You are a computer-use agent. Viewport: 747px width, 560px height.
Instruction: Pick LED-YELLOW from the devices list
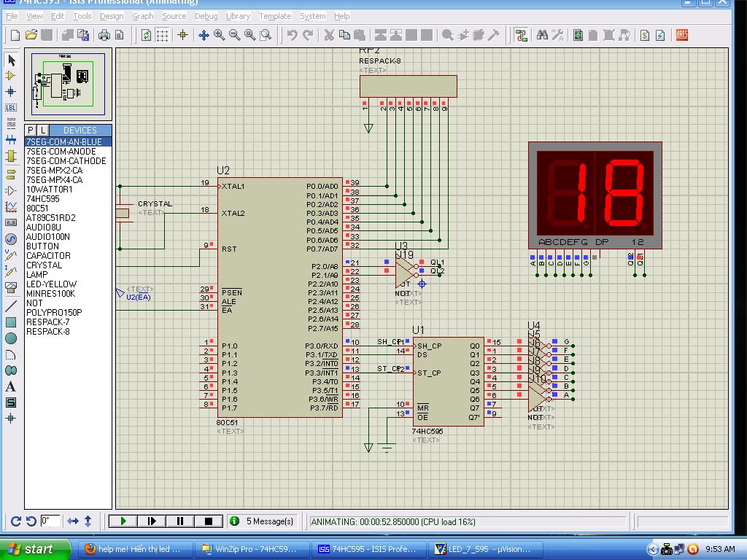[x=51, y=284]
